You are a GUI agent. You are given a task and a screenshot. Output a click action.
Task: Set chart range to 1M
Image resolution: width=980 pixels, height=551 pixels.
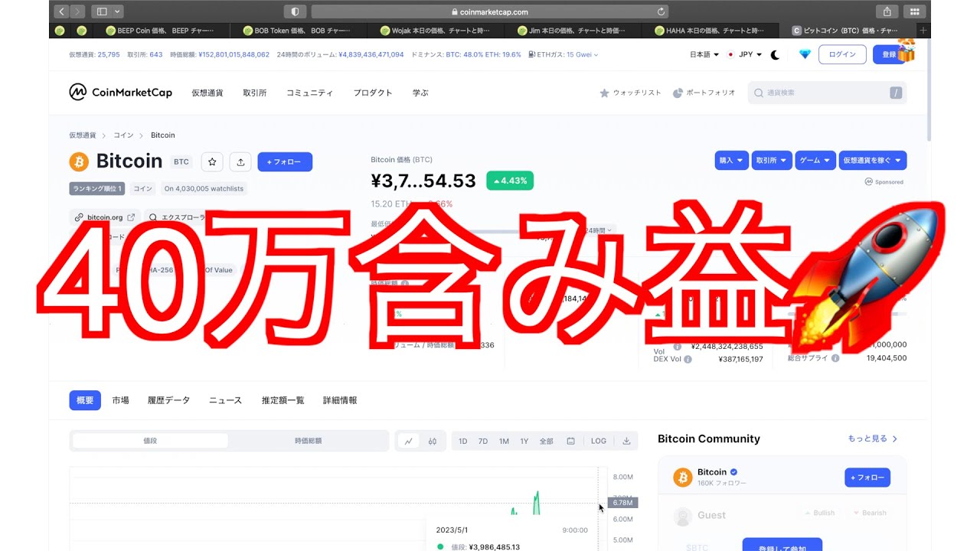click(x=504, y=442)
